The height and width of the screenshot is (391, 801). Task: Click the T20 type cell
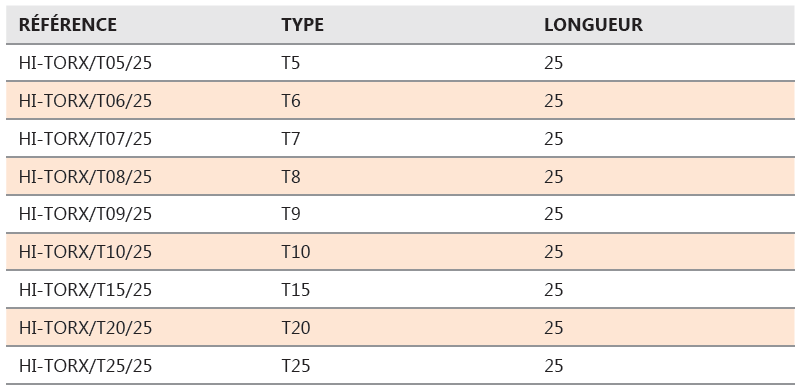click(296, 328)
